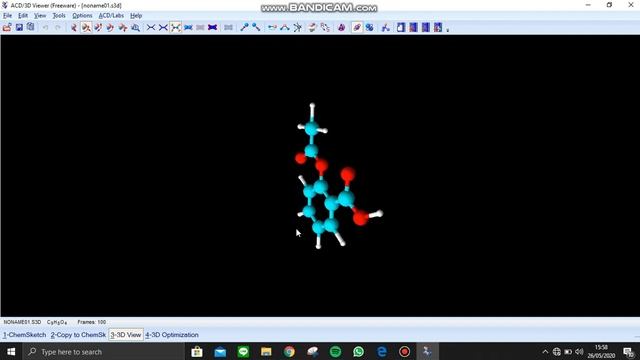
Task: Show hidden system tray icons chevron
Action: click(x=545, y=351)
